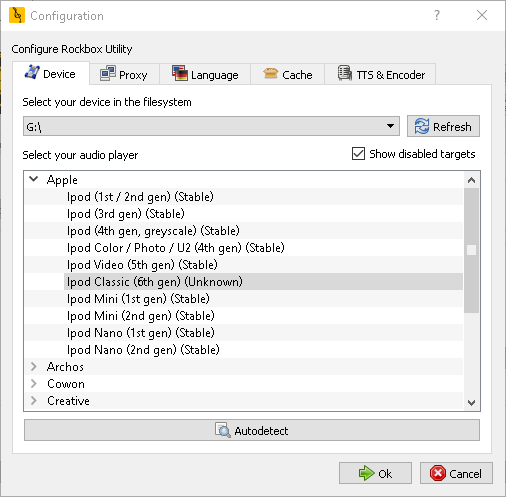
Task: Toggle the Show disabled targets checkbox
Action: 358,154
